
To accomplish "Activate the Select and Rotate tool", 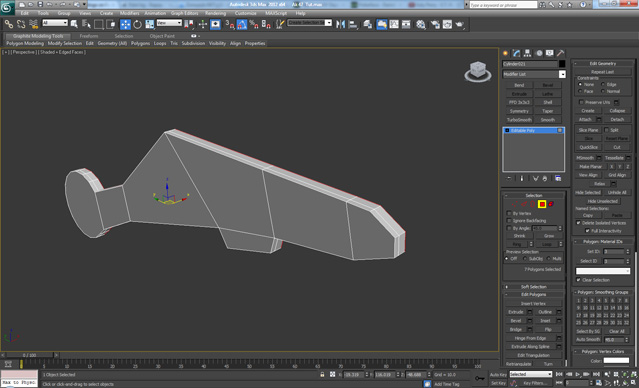I will pyautogui.click(x=137, y=24).
